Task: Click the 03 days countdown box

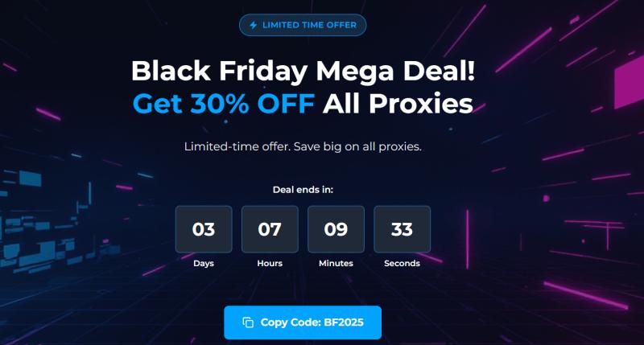Action: 204,230
